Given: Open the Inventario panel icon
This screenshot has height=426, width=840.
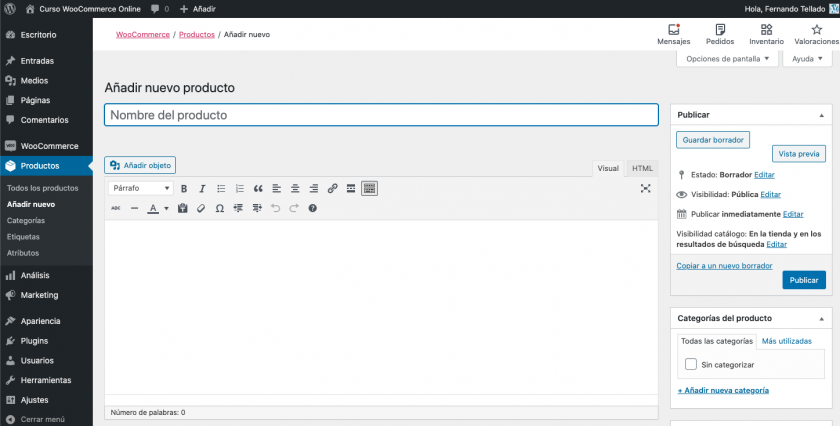Looking at the screenshot, I should coord(766,35).
